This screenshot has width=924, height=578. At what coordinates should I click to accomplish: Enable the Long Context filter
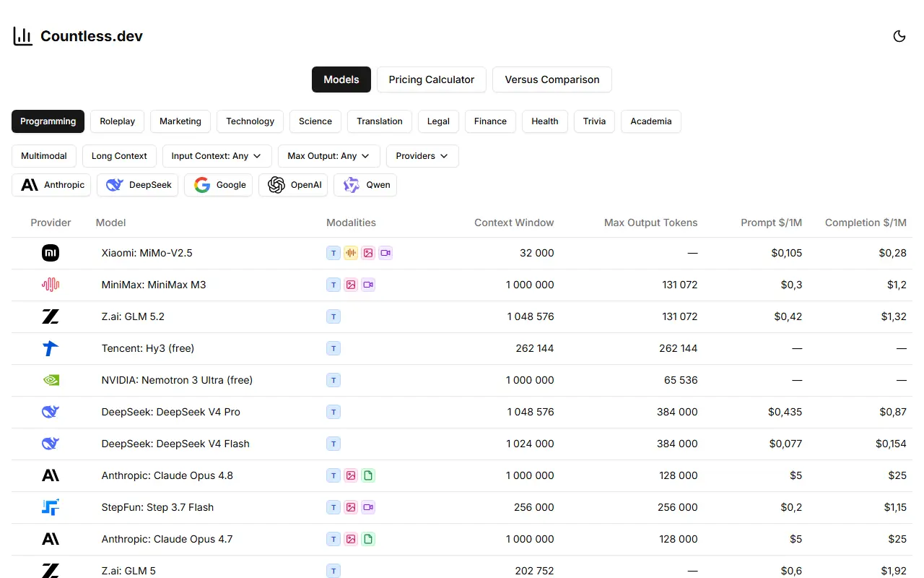[x=119, y=156]
